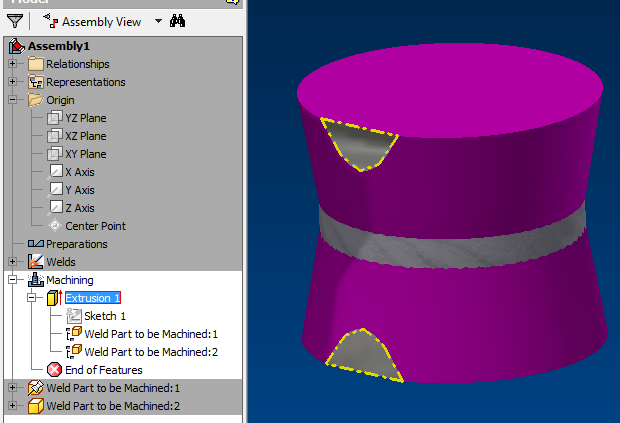Select the bottom Weld Part to be Machined:2 label
The width and height of the screenshot is (620, 423).
point(113,406)
